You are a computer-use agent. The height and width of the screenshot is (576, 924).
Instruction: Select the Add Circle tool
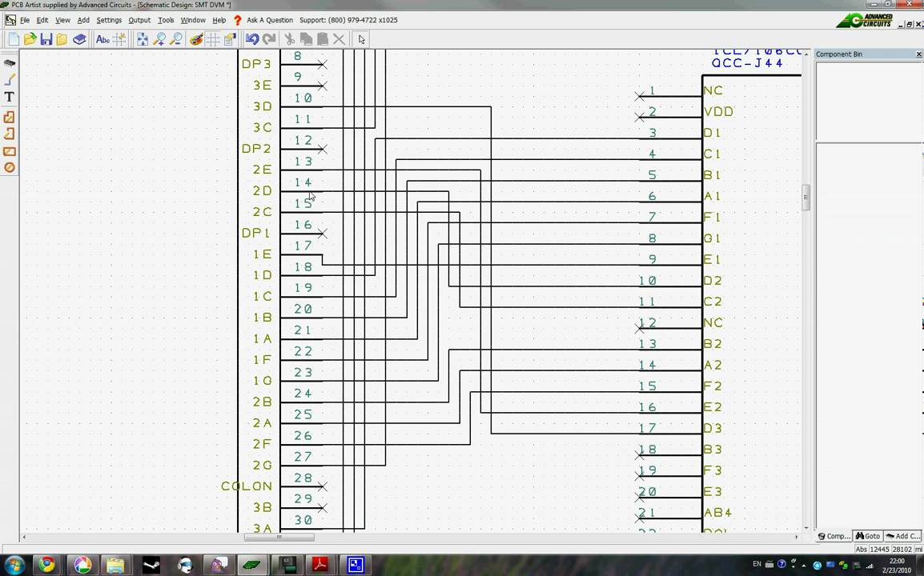10,167
